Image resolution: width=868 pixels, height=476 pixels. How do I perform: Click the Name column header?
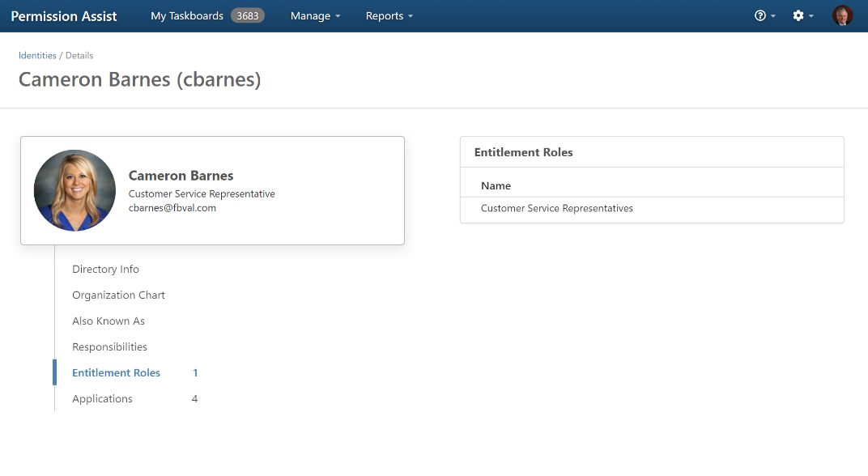click(x=496, y=186)
